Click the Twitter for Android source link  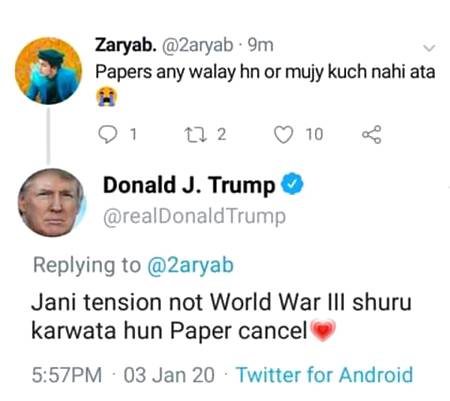(325, 375)
